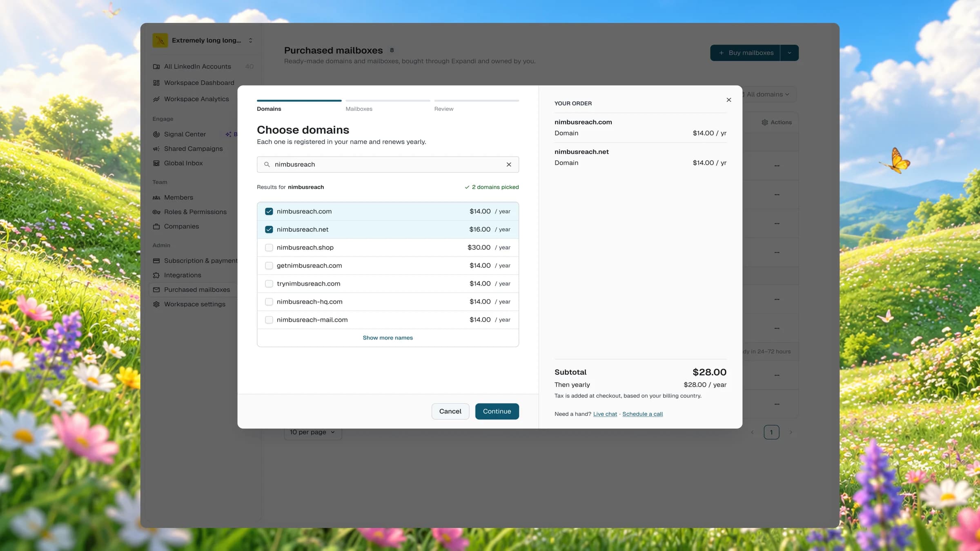Uncheck nimbusreach.com checkbox
Screen dimensions: 980x551
pyautogui.click(x=269, y=211)
